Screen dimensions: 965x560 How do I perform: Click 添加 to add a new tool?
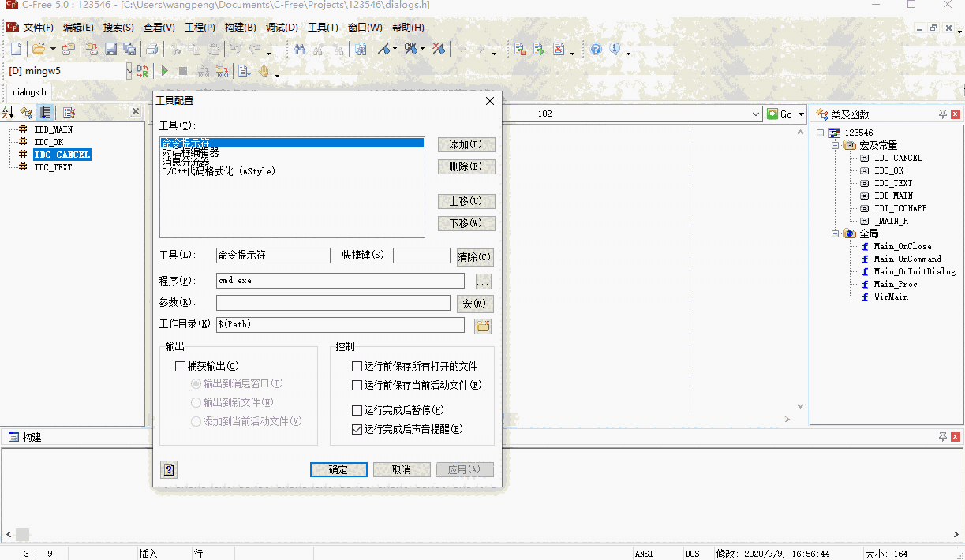pyautogui.click(x=466, y=144)
